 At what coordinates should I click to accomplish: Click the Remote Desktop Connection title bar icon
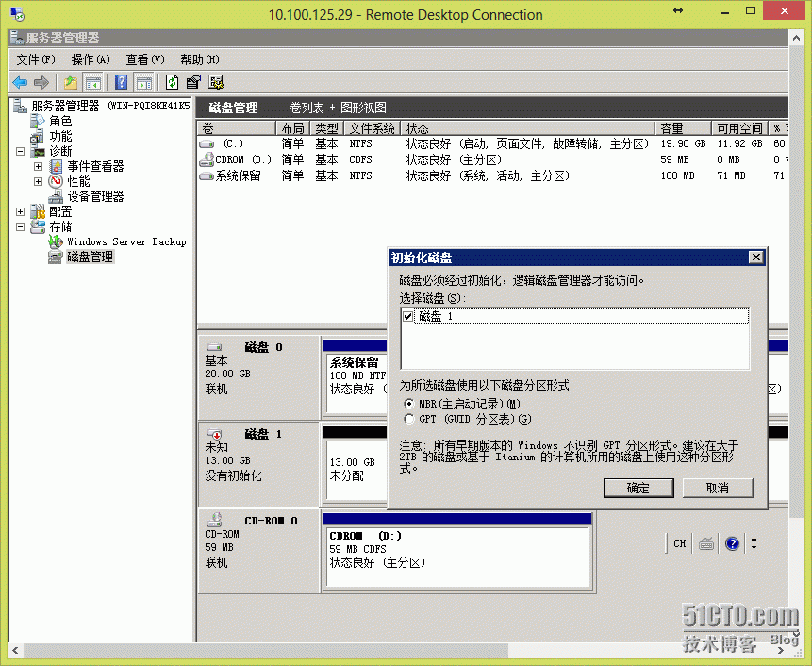(17, 14)
